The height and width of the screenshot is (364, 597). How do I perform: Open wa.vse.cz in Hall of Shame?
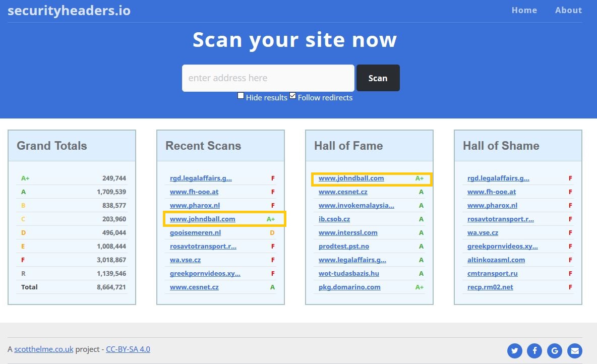point(483,232)
